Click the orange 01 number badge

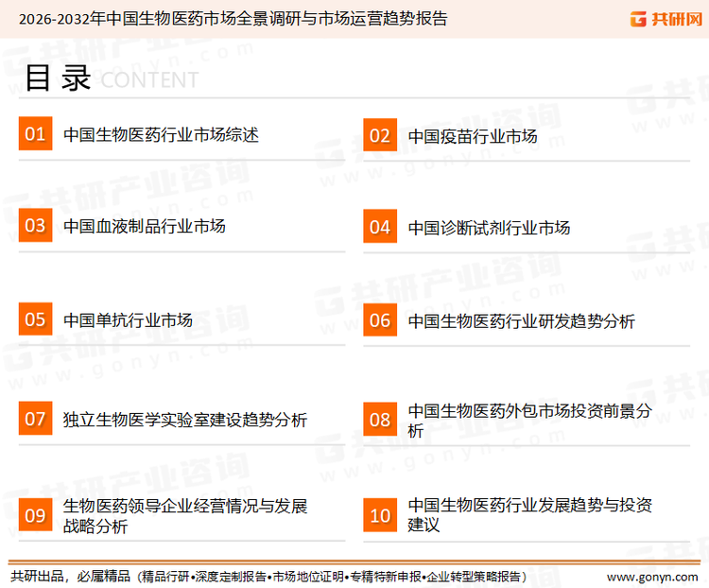pyautogui.click(x=35, y=134)
